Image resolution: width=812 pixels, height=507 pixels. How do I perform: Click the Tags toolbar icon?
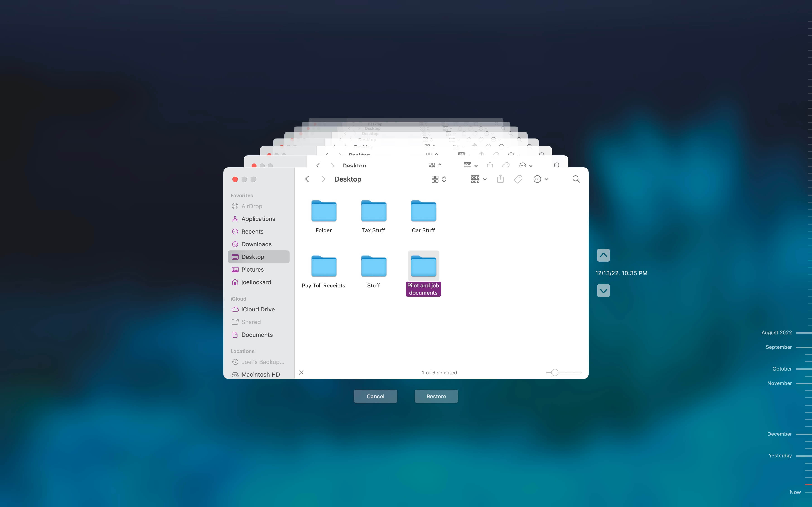pyautogui.click(x=518, y=179)
